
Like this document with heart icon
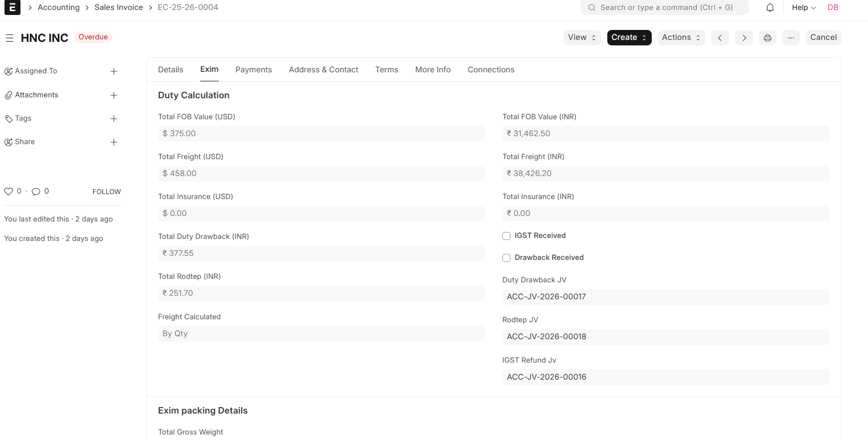click(8, 192)
